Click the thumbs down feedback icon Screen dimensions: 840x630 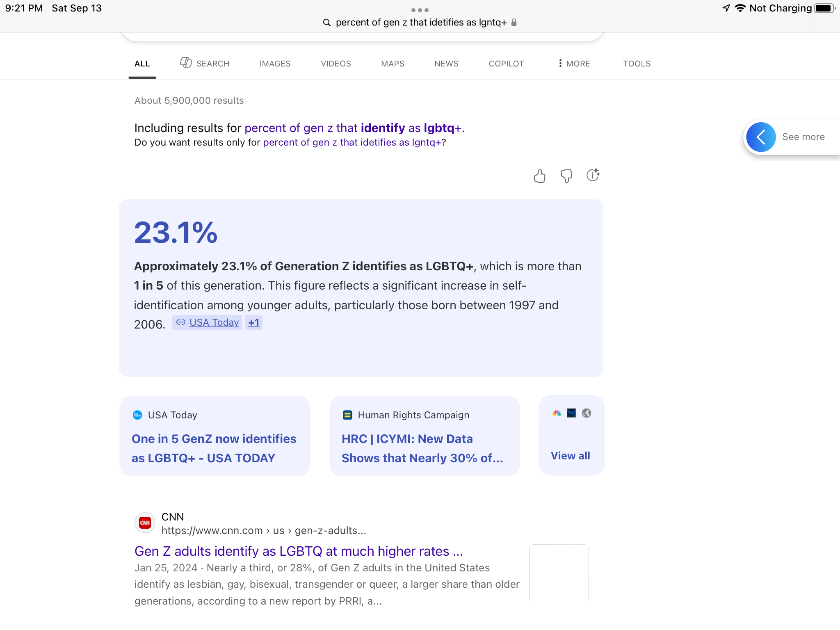point(566,176)
